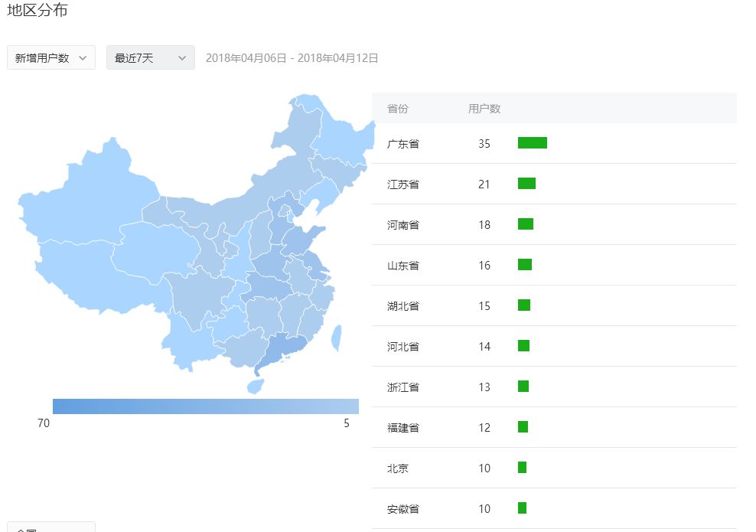Screen dimensions: 756x532
Task: Click Guangdong province on the map
Action: [x=283, y=344]
